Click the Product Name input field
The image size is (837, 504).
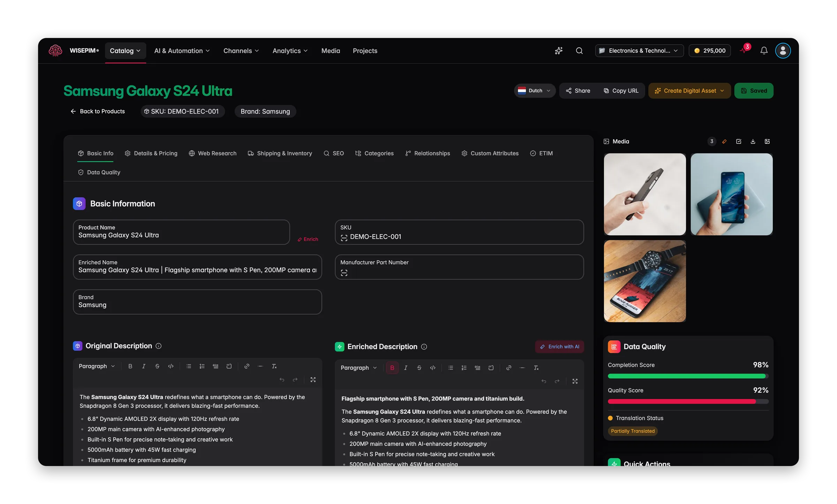(181, 232)
